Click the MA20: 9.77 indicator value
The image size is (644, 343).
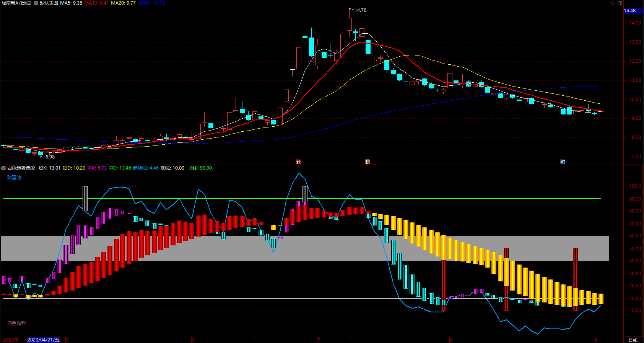[x=123, y=3]
